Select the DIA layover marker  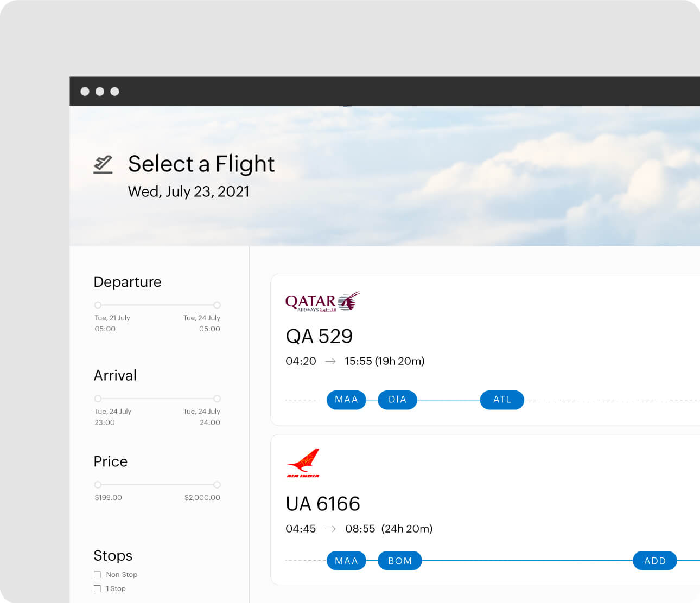pos(397,400)
